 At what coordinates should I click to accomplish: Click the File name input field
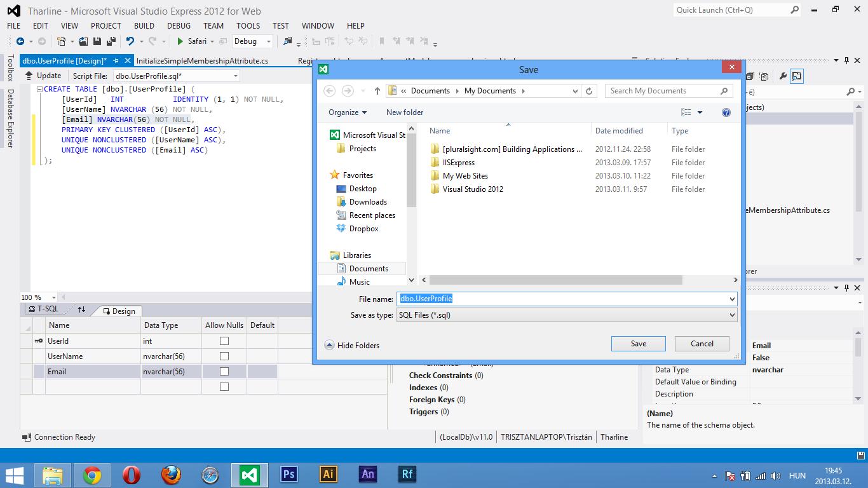click(x=567, y=299)
